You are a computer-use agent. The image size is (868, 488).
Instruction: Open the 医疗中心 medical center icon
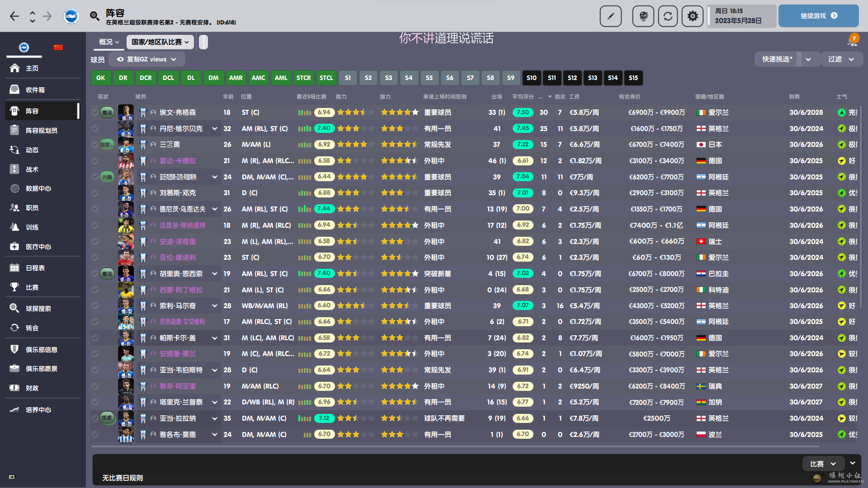[15, 246]
